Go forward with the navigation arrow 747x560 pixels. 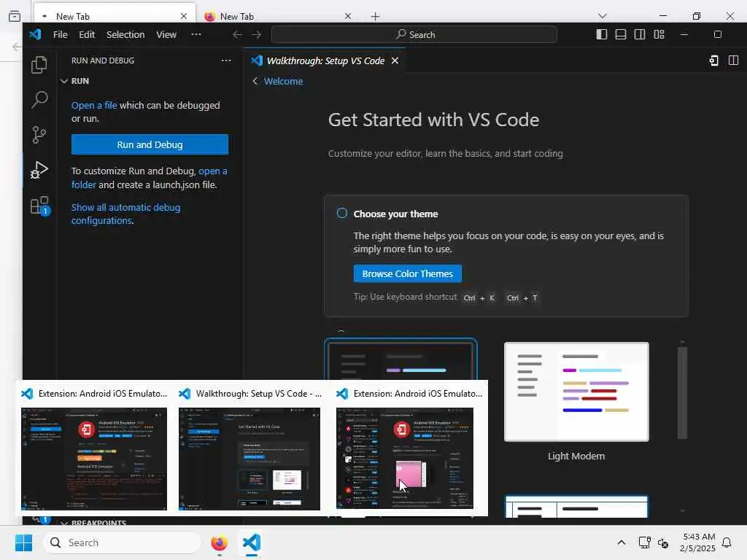[256, 35]
